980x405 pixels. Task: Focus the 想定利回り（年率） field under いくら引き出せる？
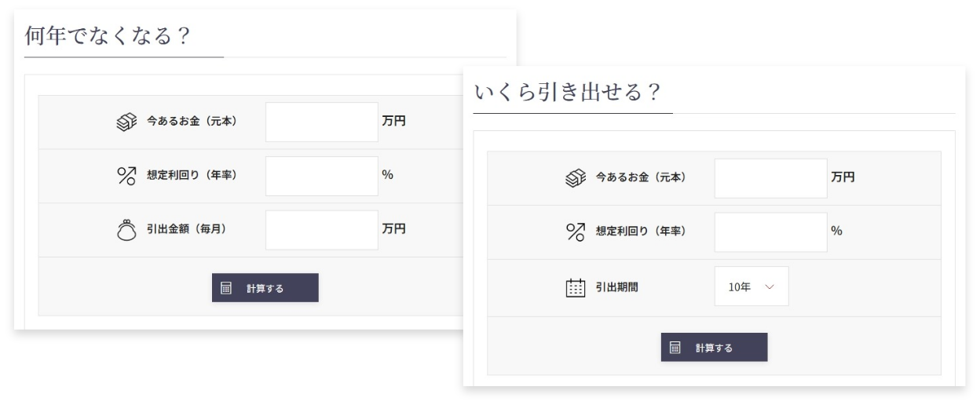770,232
